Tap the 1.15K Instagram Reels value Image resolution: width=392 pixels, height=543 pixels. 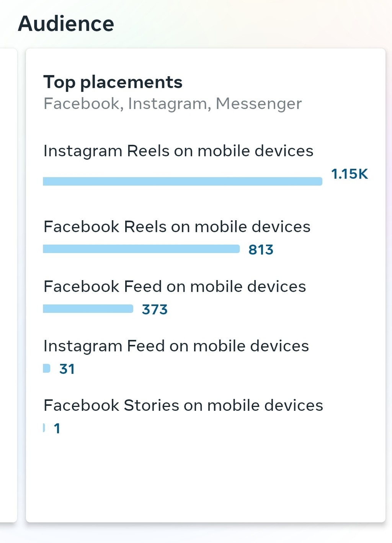(x=349, y=174)
